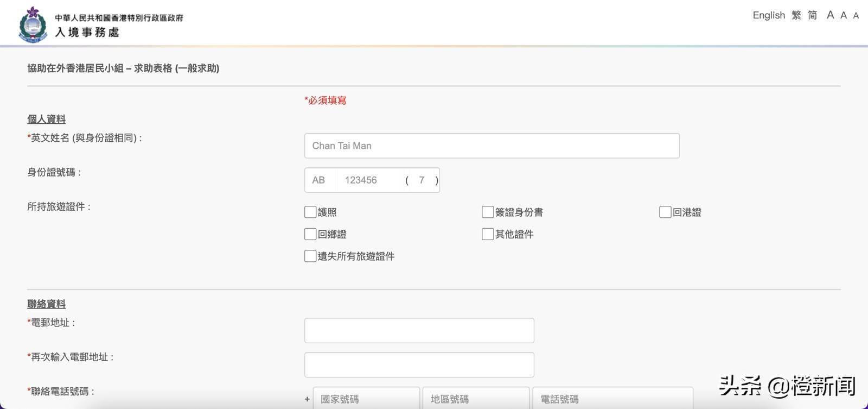This screenshot has width=868, height=409.
Task: Tick the 簽證身份書 checkbox
Action: click(488, 212)
